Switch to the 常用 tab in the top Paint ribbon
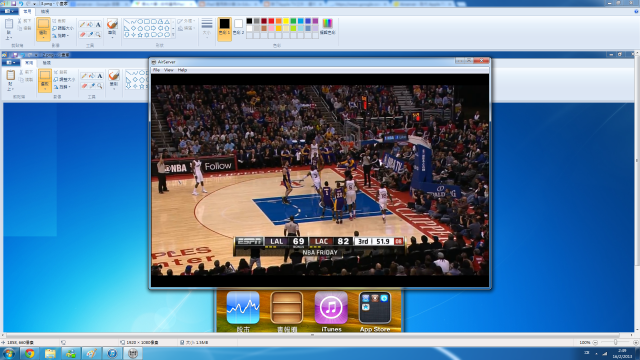 tap(27, 11)
